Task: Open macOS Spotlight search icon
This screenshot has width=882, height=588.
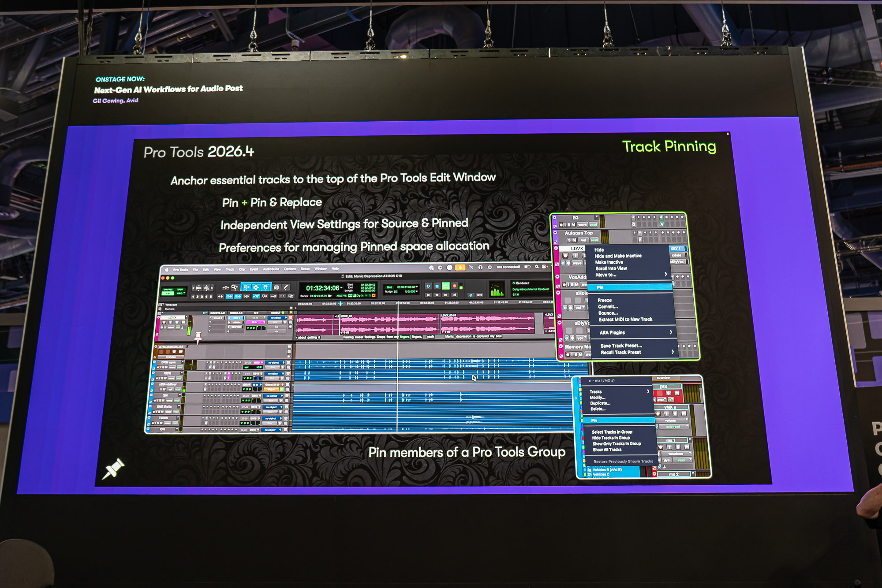Action: tap(537, 267)
